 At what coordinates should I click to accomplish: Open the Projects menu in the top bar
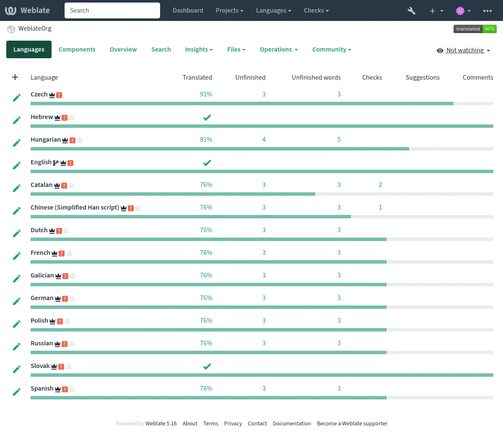pyautogui.click(x=229, y=10)
